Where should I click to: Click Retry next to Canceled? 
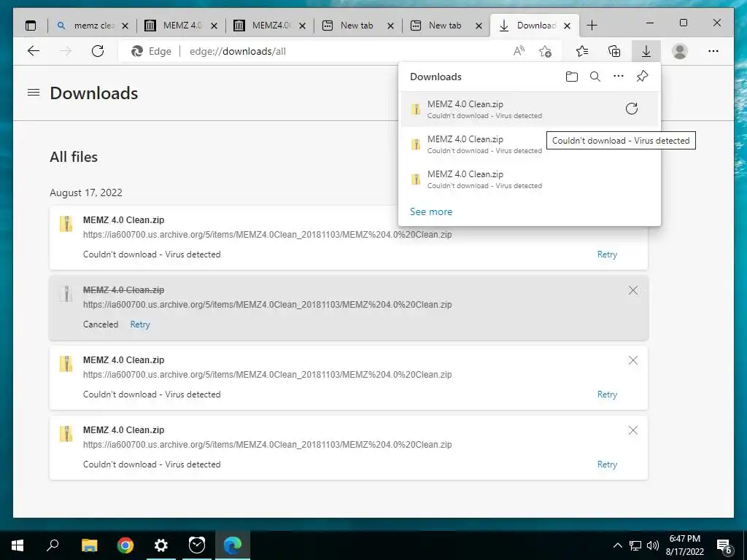coord(140,324)
